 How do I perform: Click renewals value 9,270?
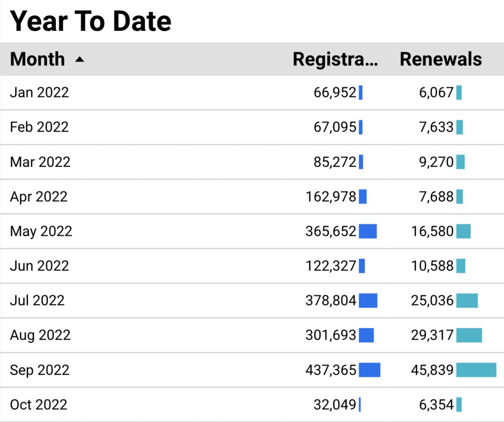(x=436, y=162)
